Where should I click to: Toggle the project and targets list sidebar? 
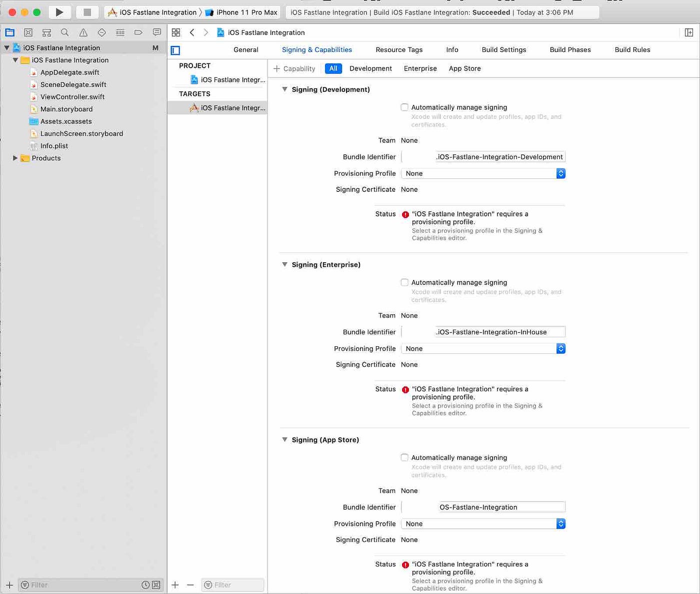coord(175,50)
